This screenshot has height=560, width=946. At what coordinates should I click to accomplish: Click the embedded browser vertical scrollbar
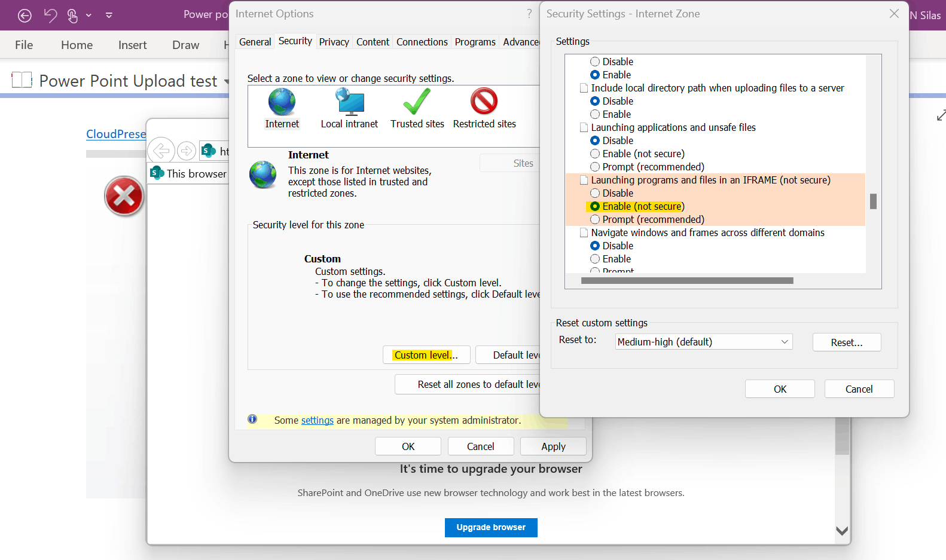pyautogui.click(x=842, y=436)
